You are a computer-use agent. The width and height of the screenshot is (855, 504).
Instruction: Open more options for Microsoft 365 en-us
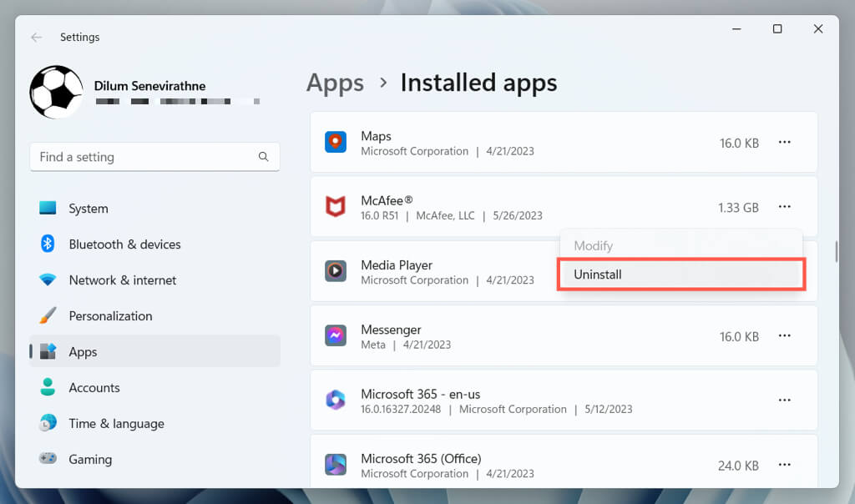(785, 400)
